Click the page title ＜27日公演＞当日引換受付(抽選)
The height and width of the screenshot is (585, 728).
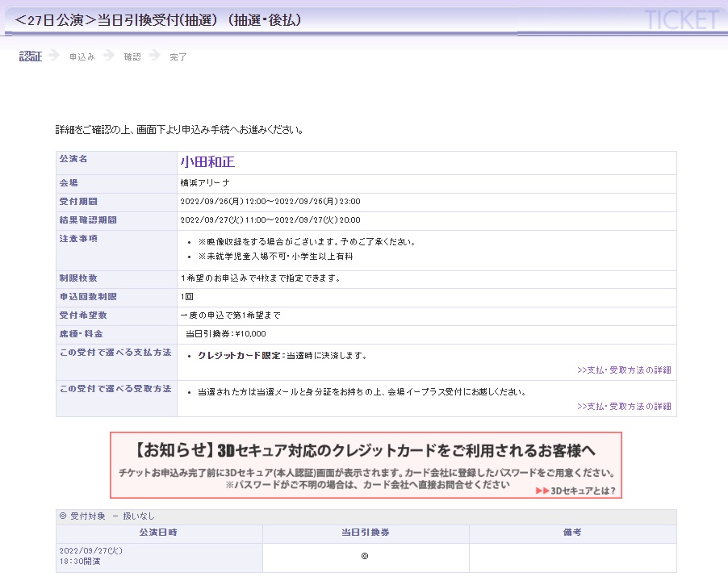pos(158,20)
